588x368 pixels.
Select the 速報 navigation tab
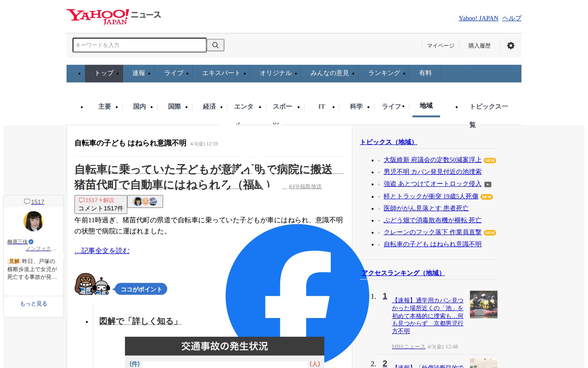138,73
